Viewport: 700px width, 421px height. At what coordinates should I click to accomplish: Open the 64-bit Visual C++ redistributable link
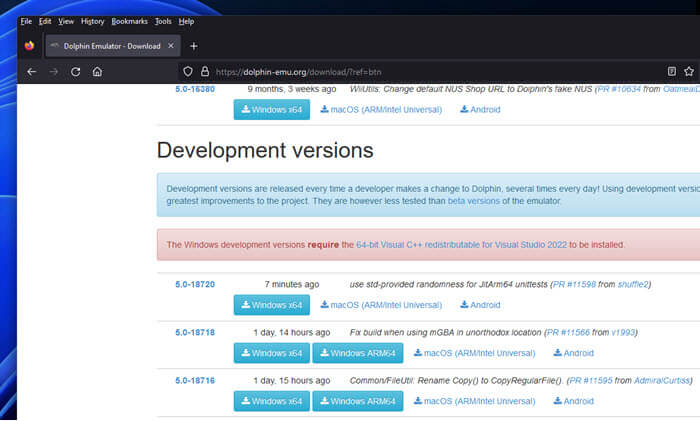(x=462, y=245)
